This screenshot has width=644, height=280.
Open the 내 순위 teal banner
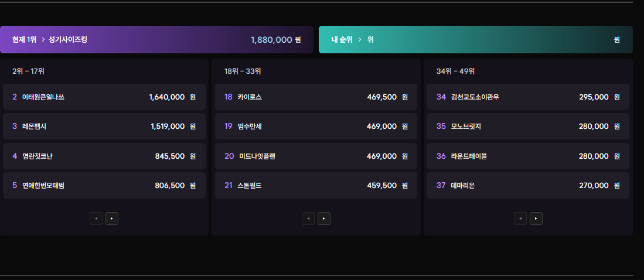[x=475, y=40]
